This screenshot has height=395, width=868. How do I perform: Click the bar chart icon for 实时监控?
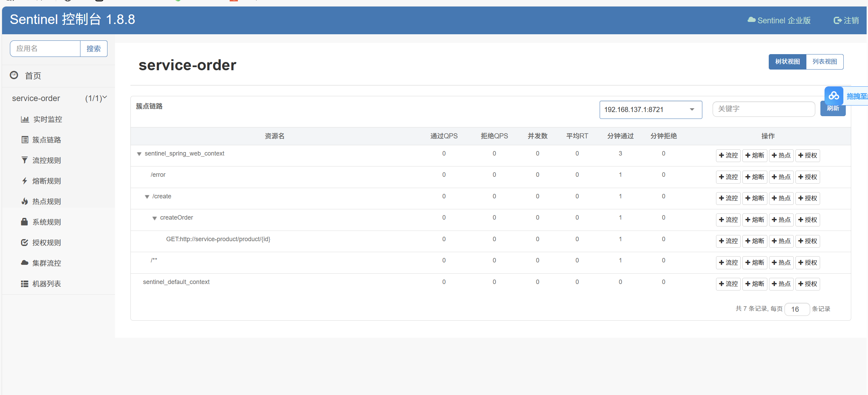[25, 119]
